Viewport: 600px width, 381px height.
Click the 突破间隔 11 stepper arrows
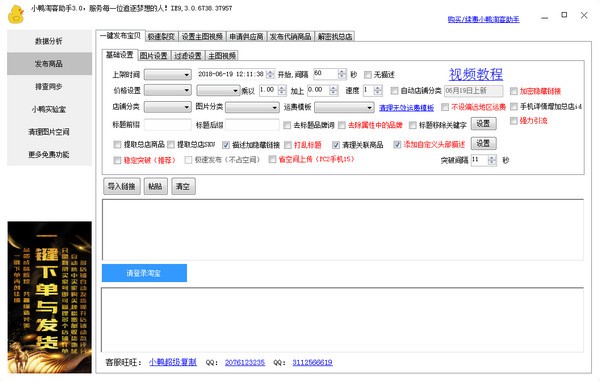492,160
